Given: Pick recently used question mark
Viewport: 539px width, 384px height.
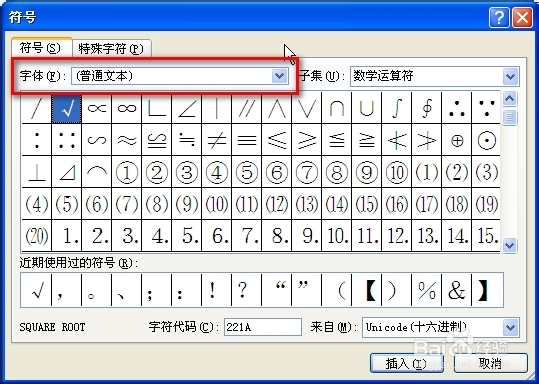Looking at the screenshot, I should click(246, 290).
